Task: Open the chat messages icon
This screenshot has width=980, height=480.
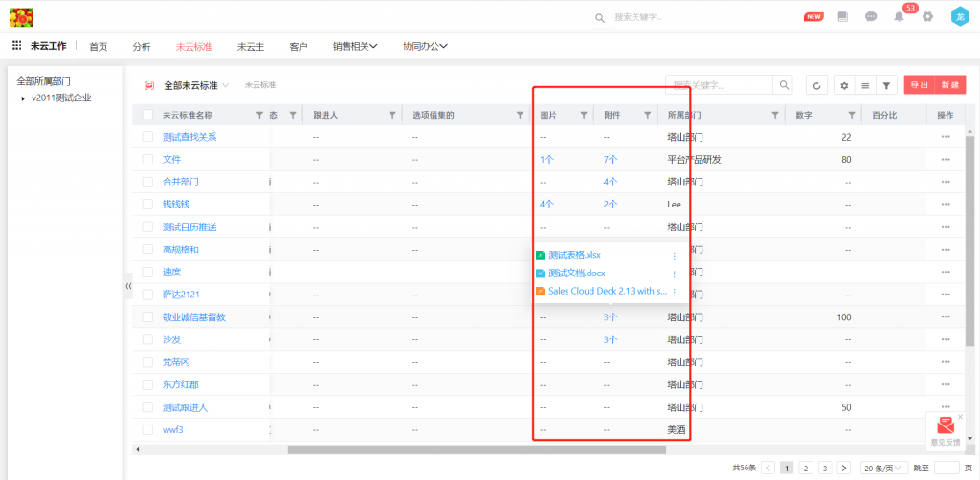Action: pyautogui.click(x=871, y=17)
